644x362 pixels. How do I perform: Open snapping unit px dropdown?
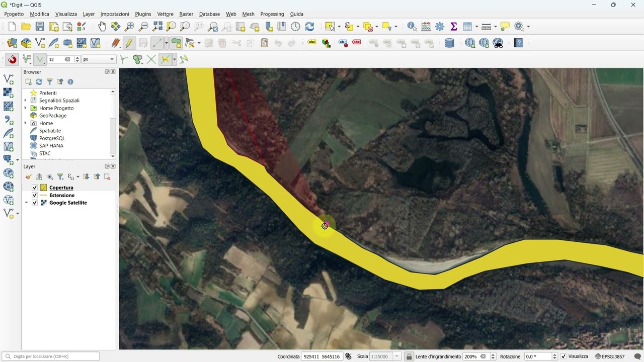click(x=99, y=59)
